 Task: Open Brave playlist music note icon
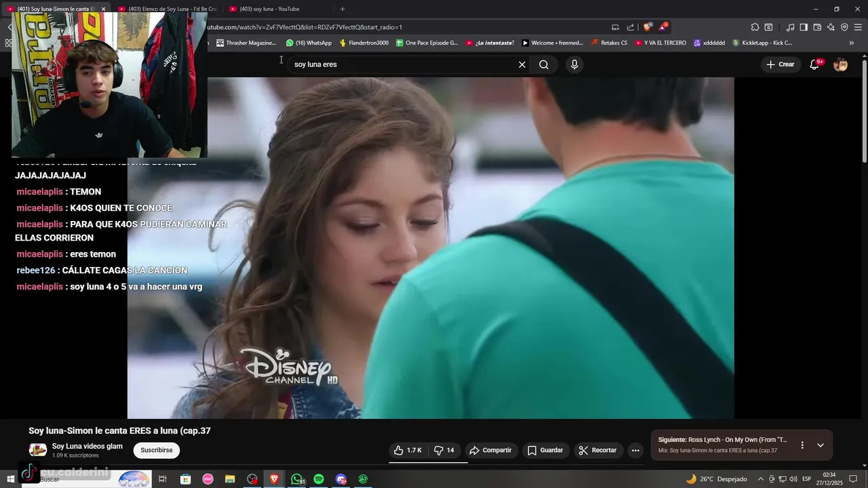tap(790, 27)
